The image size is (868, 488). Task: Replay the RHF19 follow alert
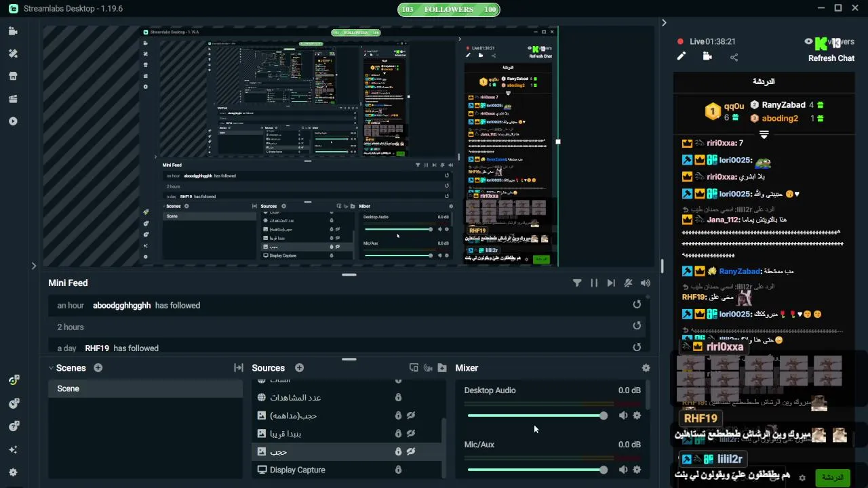tap(637, 347)
